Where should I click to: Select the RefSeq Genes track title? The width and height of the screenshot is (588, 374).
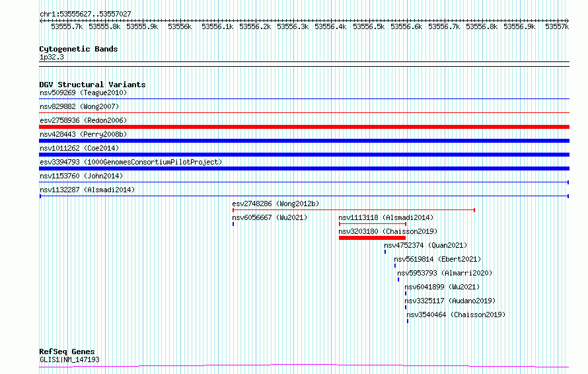67,352
